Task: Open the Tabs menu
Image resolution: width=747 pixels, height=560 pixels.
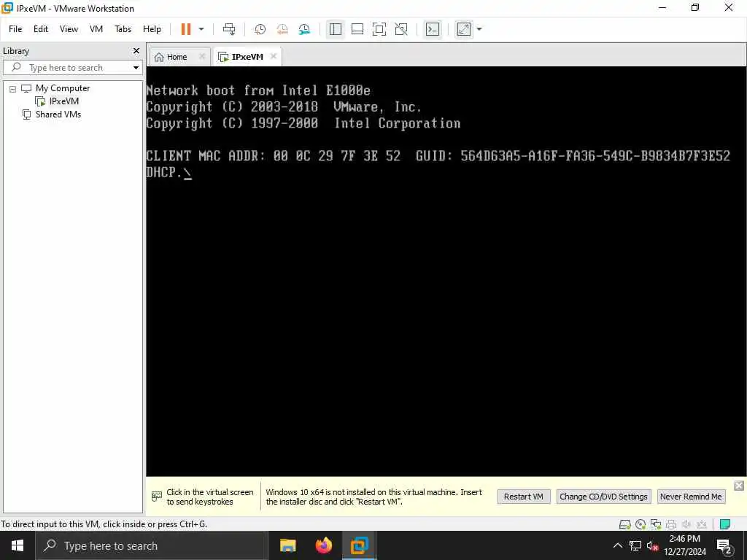Action: (x=123, y=29)
